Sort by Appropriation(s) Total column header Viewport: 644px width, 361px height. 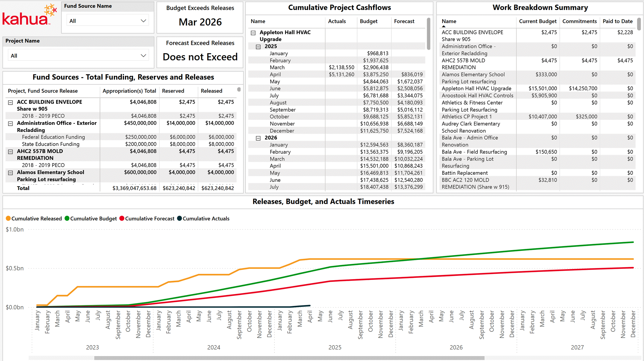click(x=129, y=91)
